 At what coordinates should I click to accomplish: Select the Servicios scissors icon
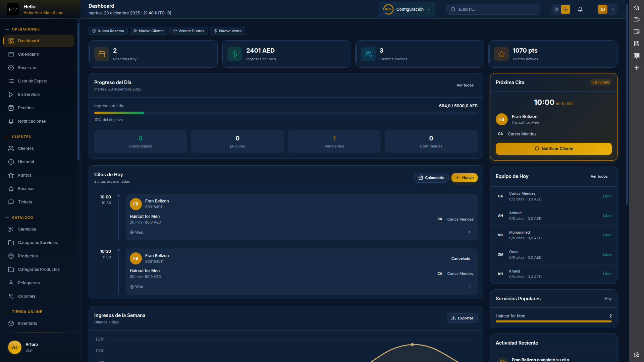(11, 229)
